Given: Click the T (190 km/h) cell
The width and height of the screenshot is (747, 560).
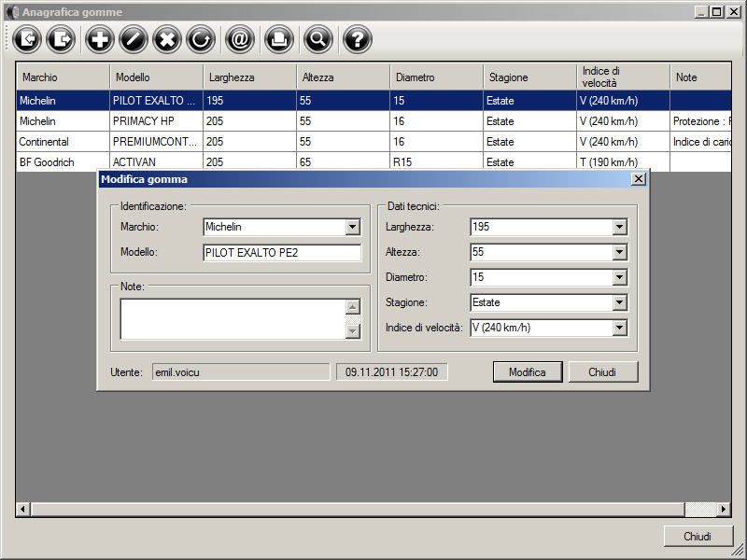Looking at the screenshot, I should pyautogui.click(x=623, y=161).
